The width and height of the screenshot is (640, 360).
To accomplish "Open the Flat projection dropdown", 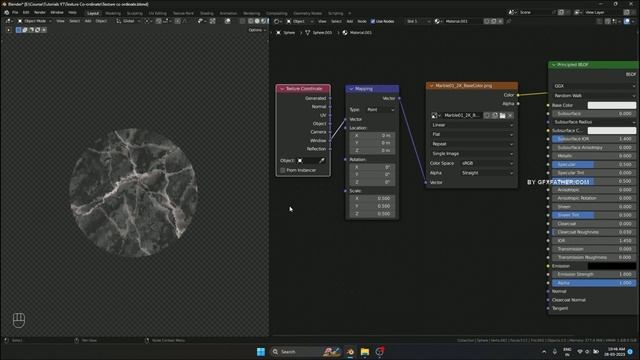I will [x=472, y=134].
